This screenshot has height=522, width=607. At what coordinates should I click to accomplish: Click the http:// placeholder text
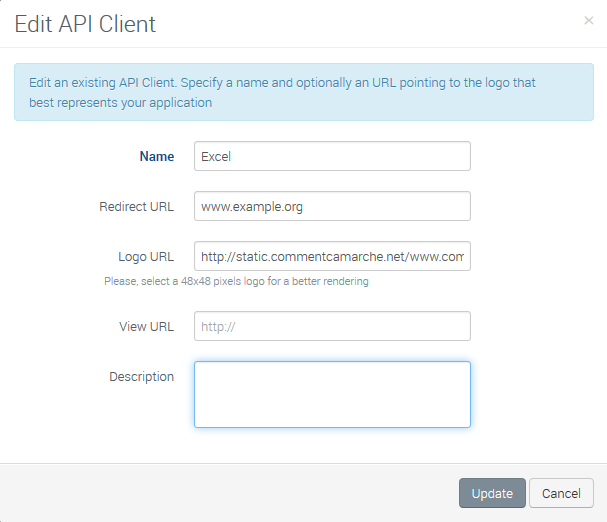218,327
